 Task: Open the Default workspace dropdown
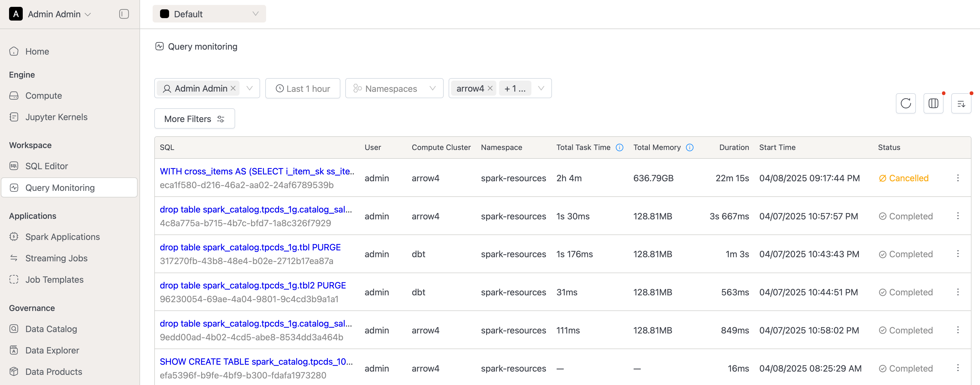click(209, 14)
